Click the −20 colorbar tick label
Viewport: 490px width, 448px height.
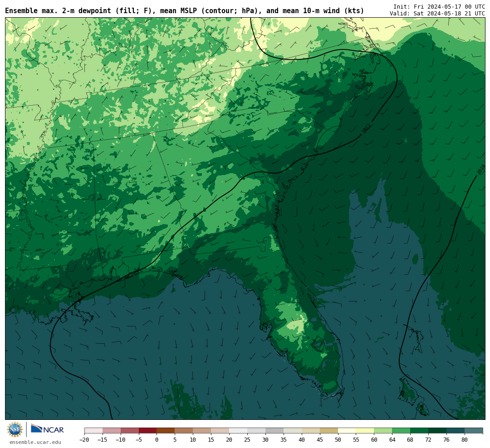click(x=84, y=439)
